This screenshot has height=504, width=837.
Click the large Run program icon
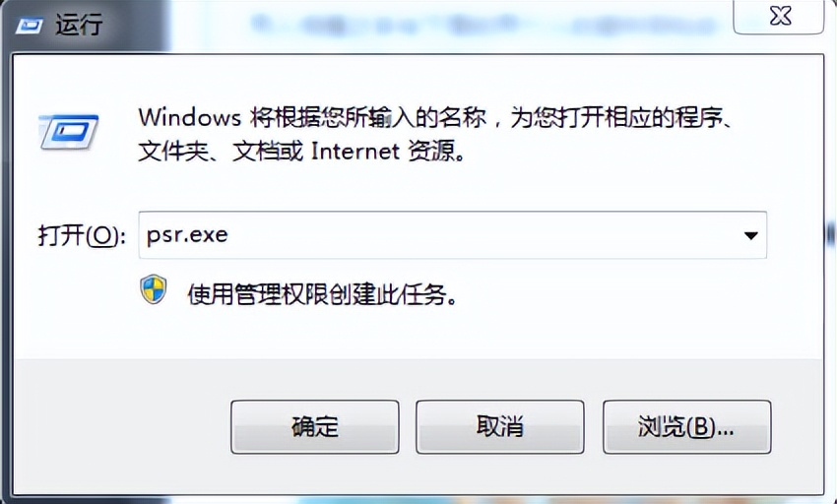(x=68, y=131)
